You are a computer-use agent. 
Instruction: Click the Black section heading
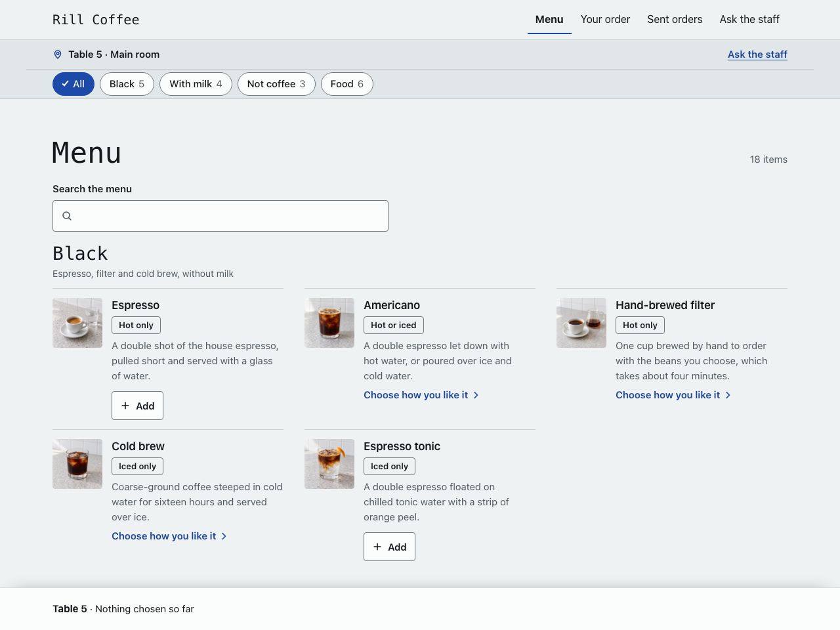(80, 253)
